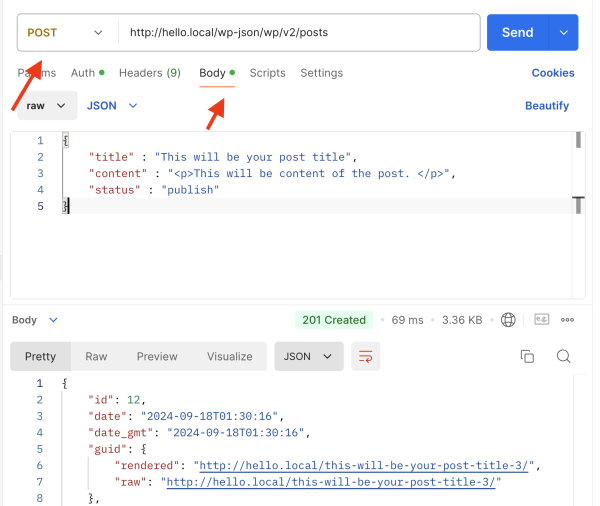Open the three-dot response options menu
Image resolution: width=600 pixels, height=506 pixels.
click(568, 320)
